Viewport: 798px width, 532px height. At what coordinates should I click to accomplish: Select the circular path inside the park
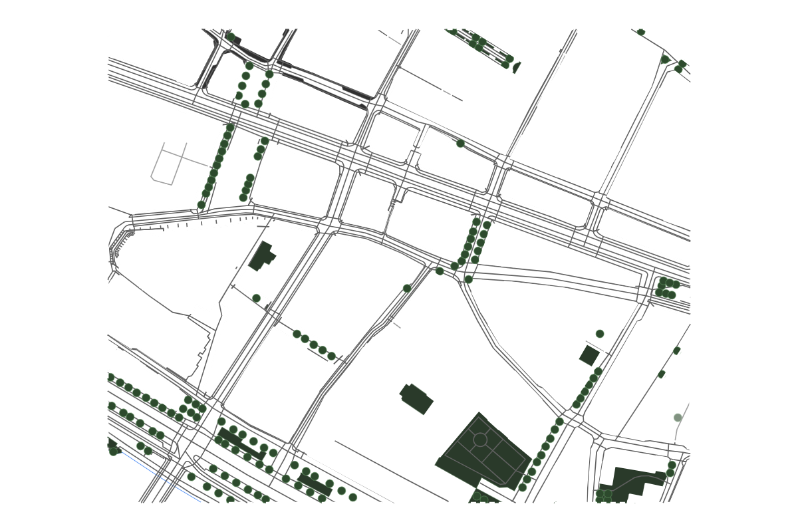pyautogui.click(x=480, y=440)
